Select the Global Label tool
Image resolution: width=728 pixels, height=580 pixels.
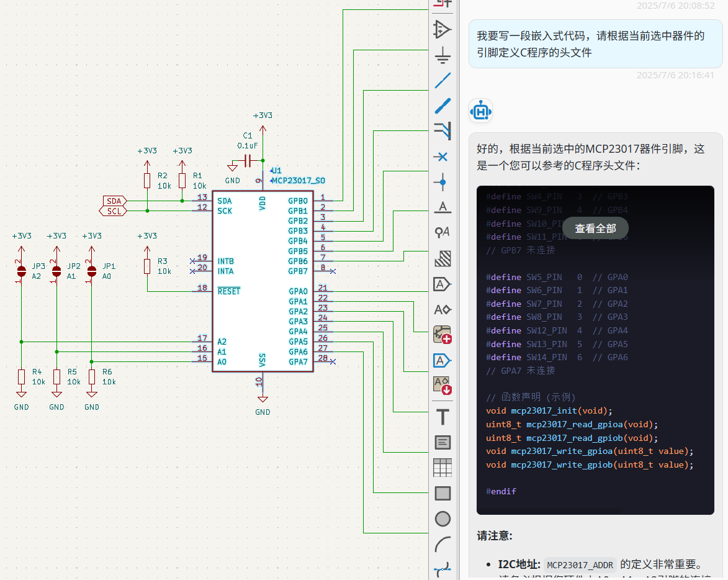coord(443,284)
